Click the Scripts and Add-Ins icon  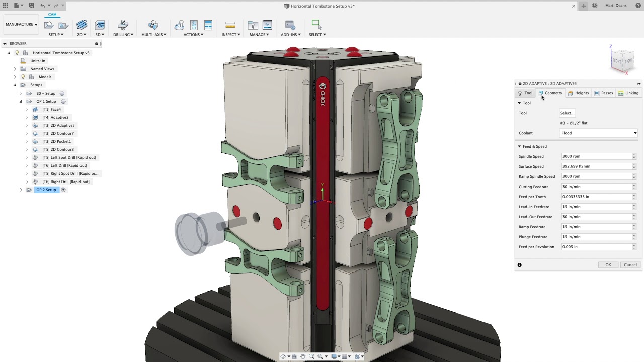point(290,25)
